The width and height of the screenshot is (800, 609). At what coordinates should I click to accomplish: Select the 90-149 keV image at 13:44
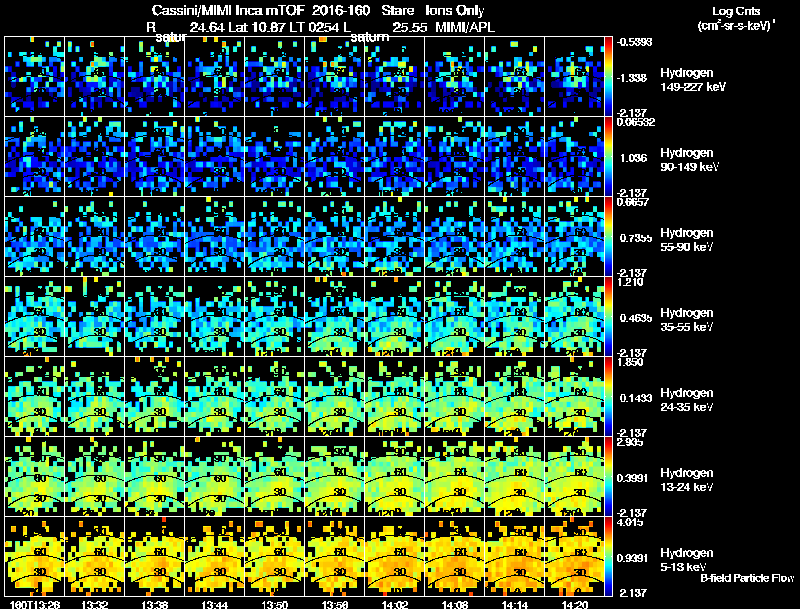click(x=215, y=157)
